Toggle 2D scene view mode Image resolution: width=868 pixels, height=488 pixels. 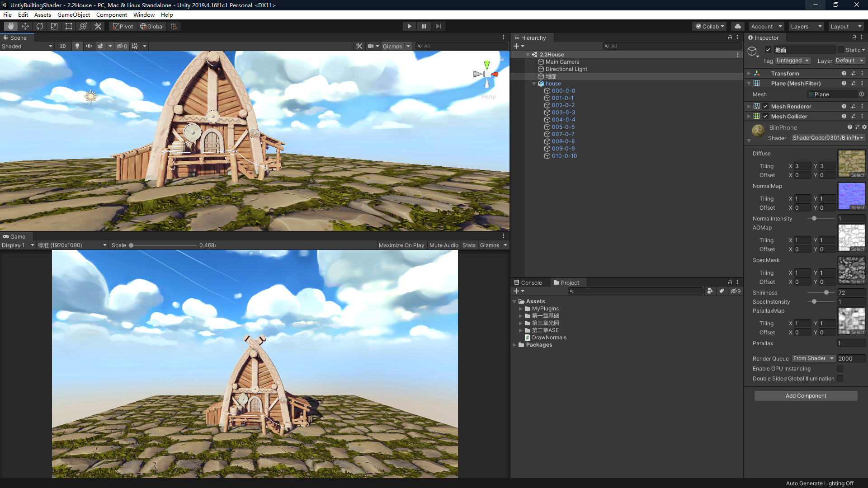pos(63,46)
